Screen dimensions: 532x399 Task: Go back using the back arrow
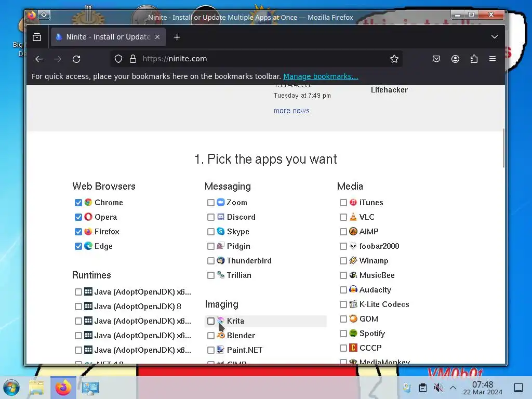coord(39,59)
